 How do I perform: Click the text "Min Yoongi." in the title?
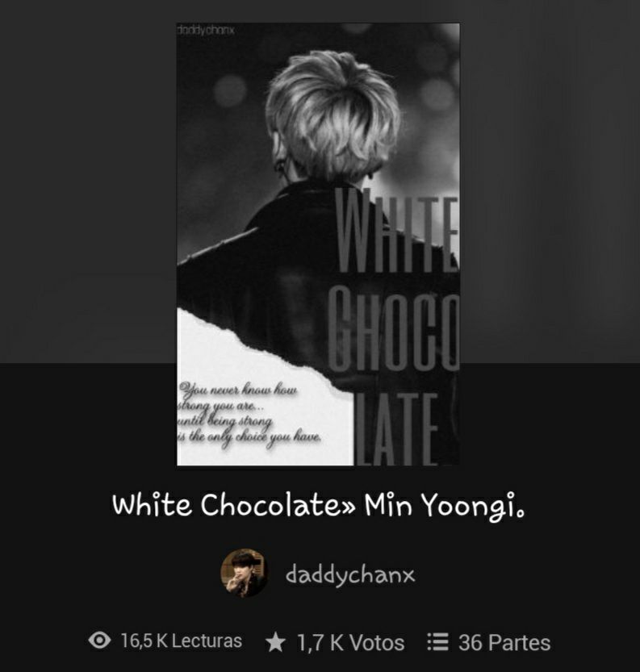click(x=445, y=505)
